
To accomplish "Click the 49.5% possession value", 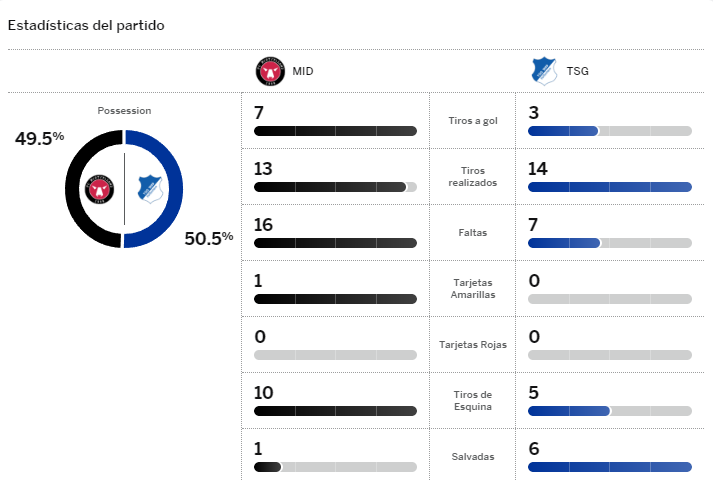I will pos(39,138).
